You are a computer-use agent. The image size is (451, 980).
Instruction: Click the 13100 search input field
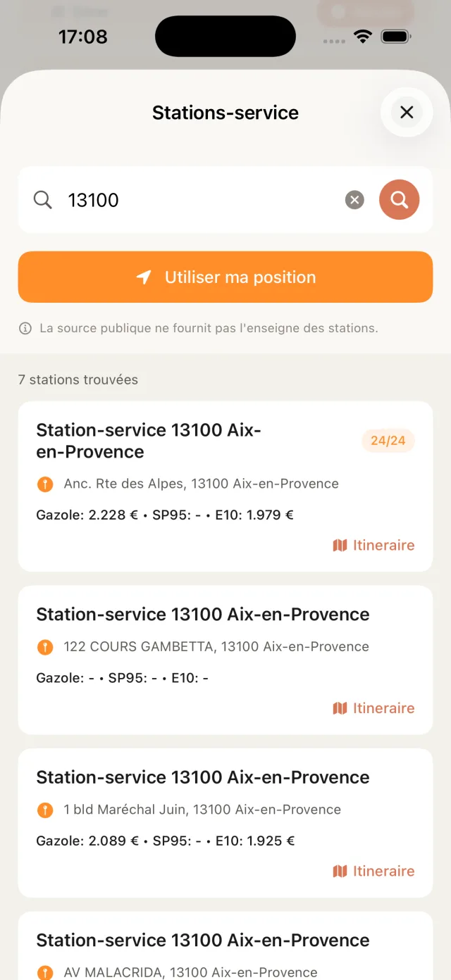coord(197,200)
